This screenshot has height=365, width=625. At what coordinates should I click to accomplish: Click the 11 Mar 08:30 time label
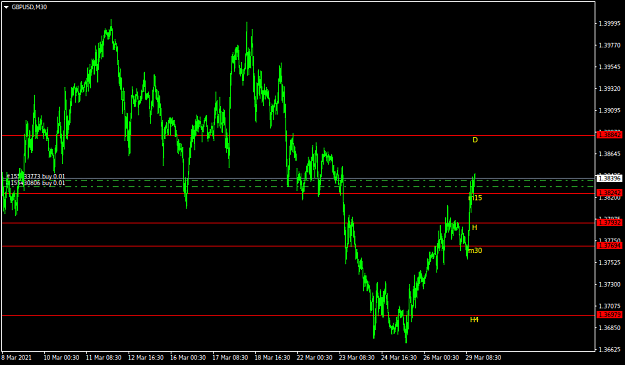pyautogui.click(x=104, y=357)
